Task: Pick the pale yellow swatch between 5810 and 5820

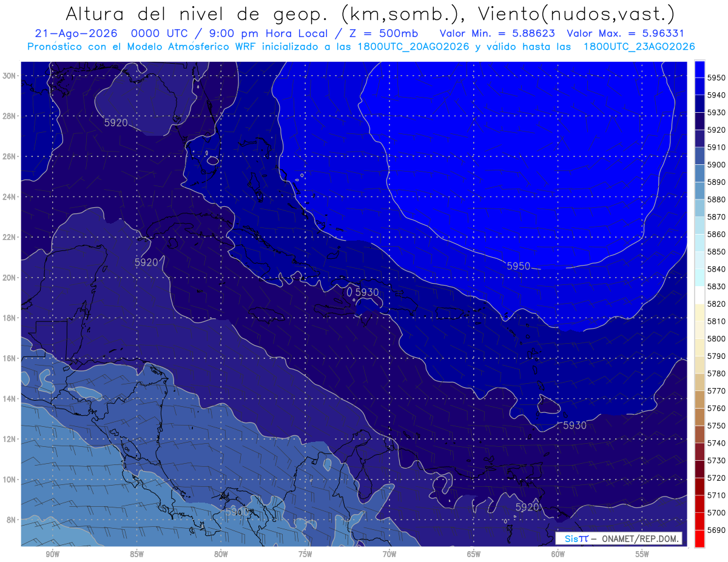Action: 699,312
